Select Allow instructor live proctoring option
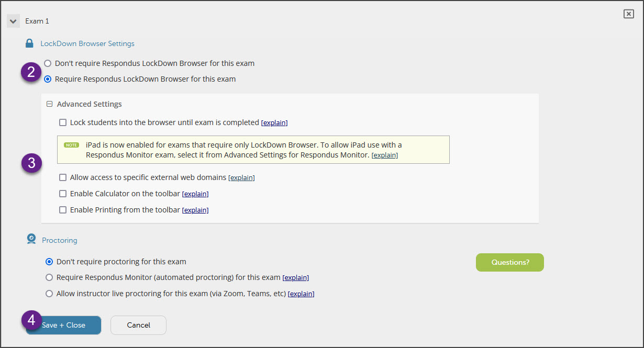 (49, 294)
